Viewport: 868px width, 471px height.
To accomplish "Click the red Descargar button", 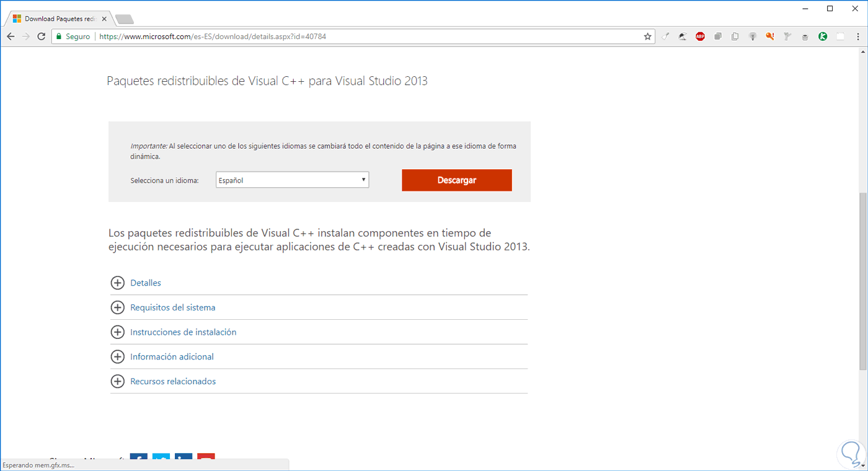I will [457, 180].
